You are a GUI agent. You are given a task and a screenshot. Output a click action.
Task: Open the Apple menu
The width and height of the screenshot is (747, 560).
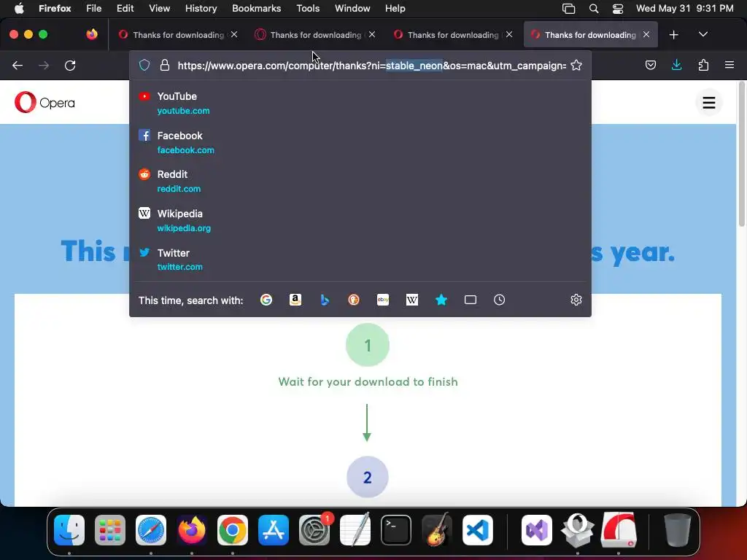(19, 8)
